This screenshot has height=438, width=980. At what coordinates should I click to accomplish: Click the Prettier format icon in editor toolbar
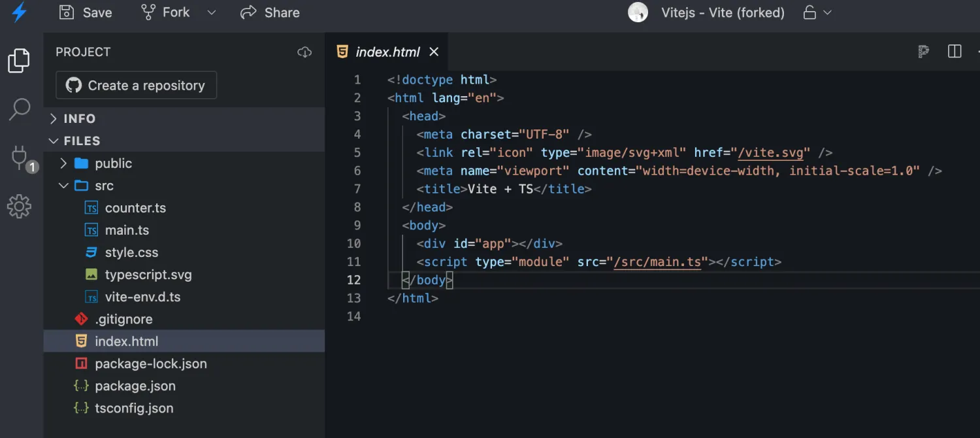pos(923,52)
